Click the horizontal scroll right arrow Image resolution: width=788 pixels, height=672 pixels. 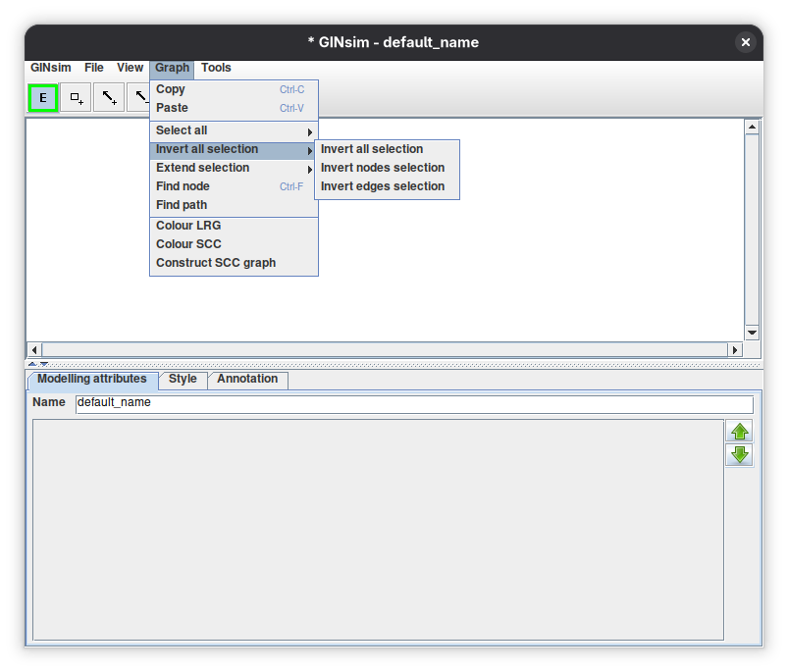(x=735, y=349)
